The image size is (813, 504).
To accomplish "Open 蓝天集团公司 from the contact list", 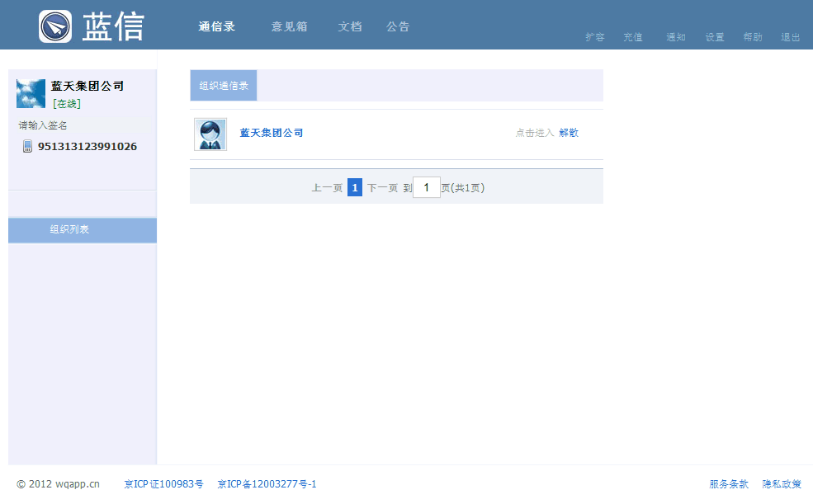I will coord(271,132).
